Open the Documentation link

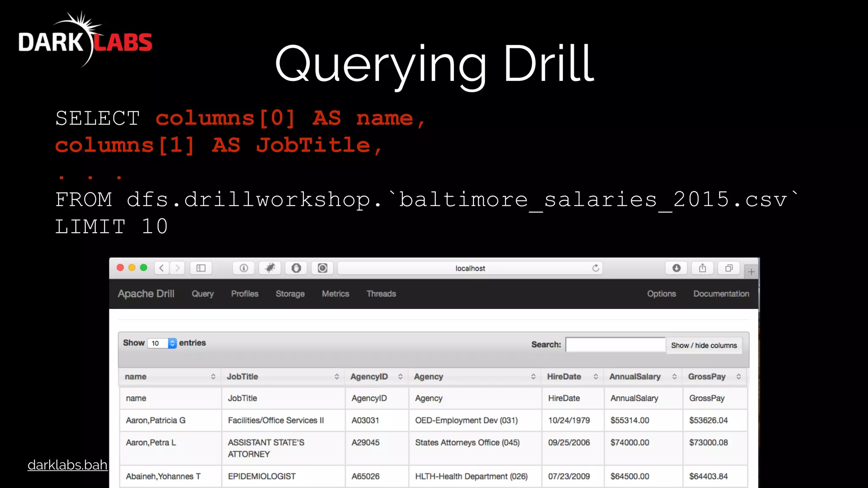click(x=721, y=294)
